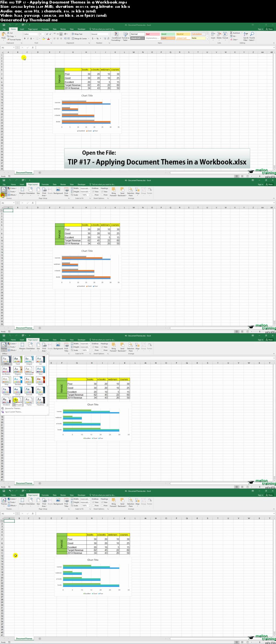Open Review tab in the frame with Home active
This screenshot has height=644, width=276.
(x=63, y=29)
